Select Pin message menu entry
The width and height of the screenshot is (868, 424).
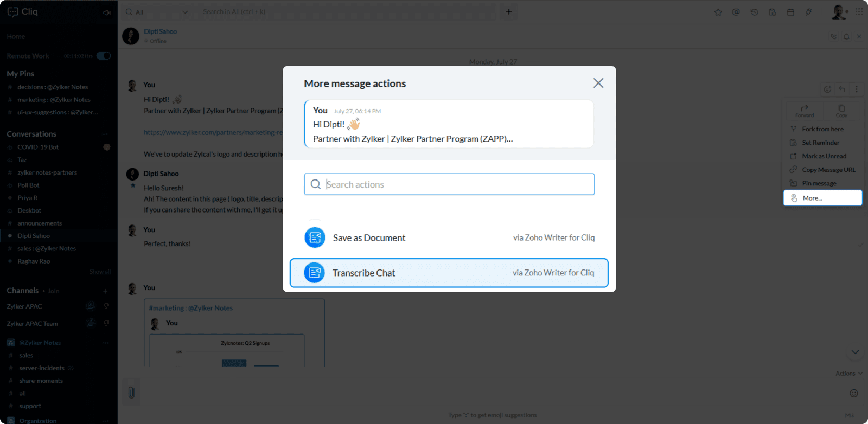(x=819, y=183)
